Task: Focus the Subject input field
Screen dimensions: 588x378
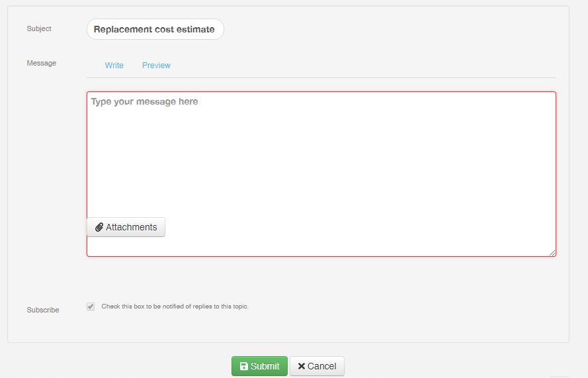Action: click(155, 29)
